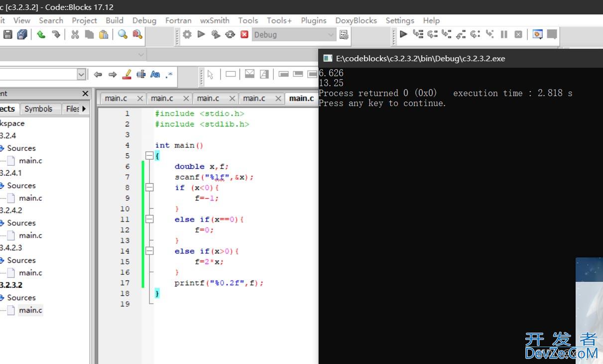Open the Show select target dialog icon
The width and height of the screenshot is (603, 364).
pyautogui.click(x=344, y=34)
